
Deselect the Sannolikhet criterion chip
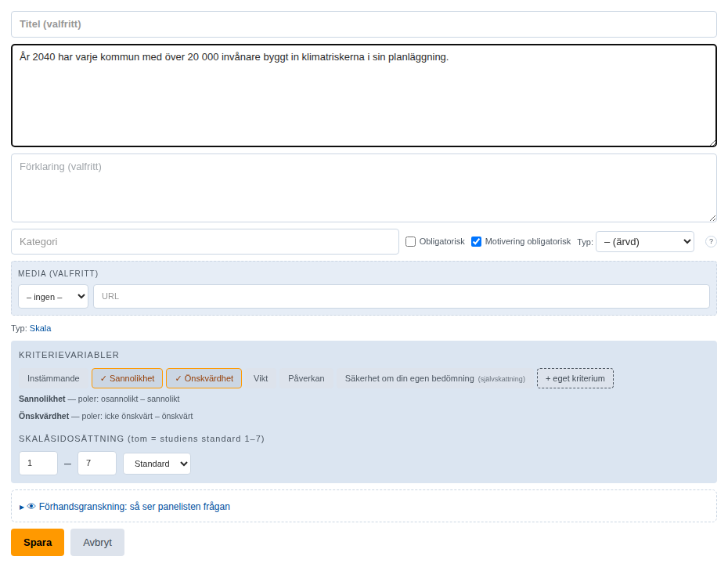click(128, 378)
